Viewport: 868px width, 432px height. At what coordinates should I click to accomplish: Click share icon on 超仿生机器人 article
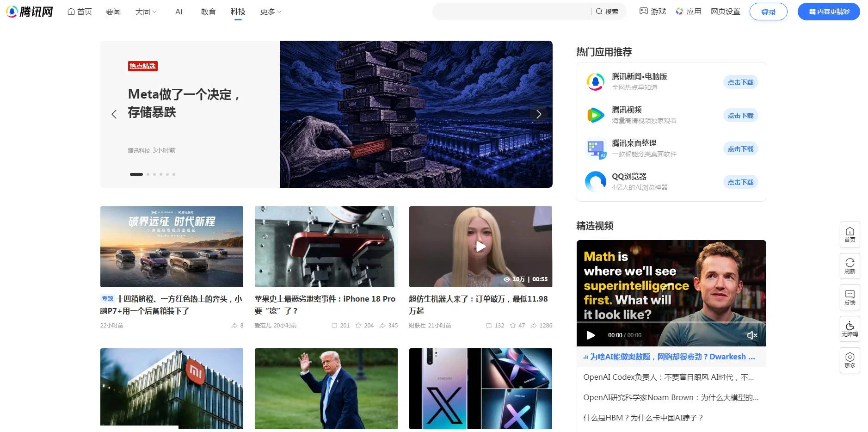tap(534, 326)
